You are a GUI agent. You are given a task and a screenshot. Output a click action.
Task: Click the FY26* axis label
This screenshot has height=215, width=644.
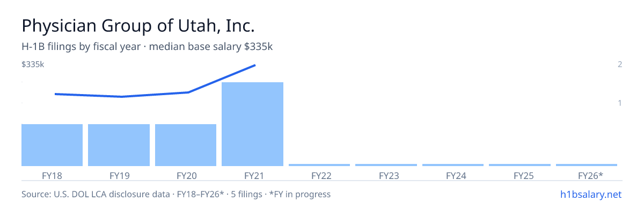pos(590,175)
